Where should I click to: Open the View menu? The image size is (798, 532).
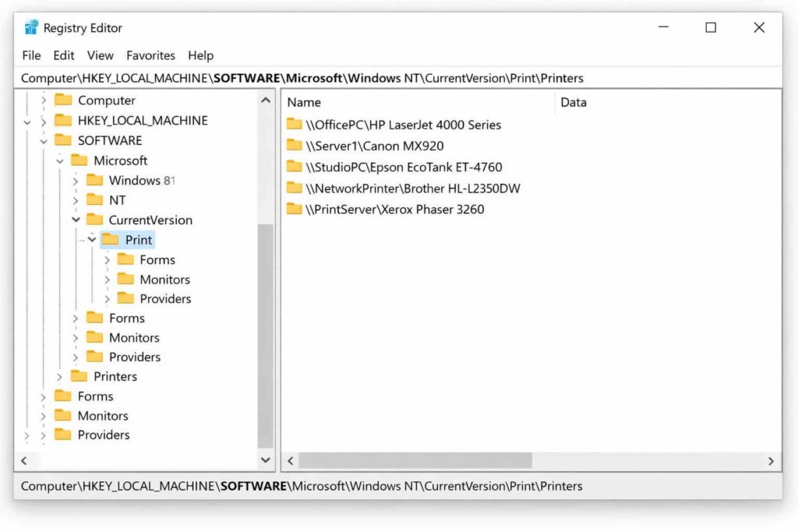(x=100, y=55)
